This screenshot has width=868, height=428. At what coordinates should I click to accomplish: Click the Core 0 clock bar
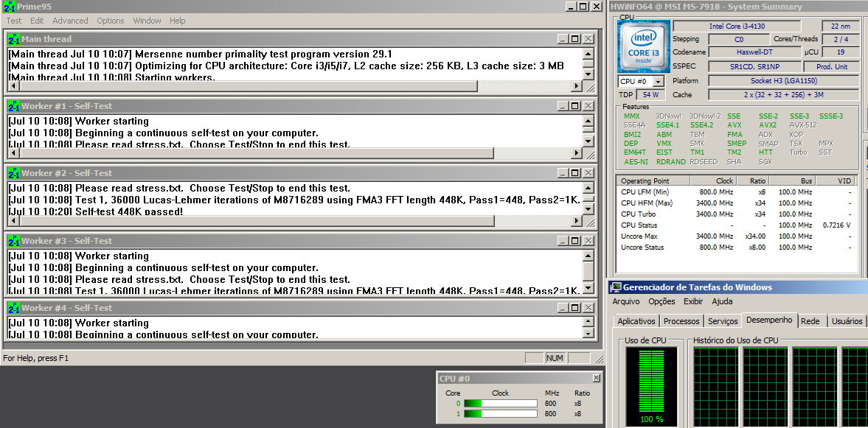[x=501, y=404]
